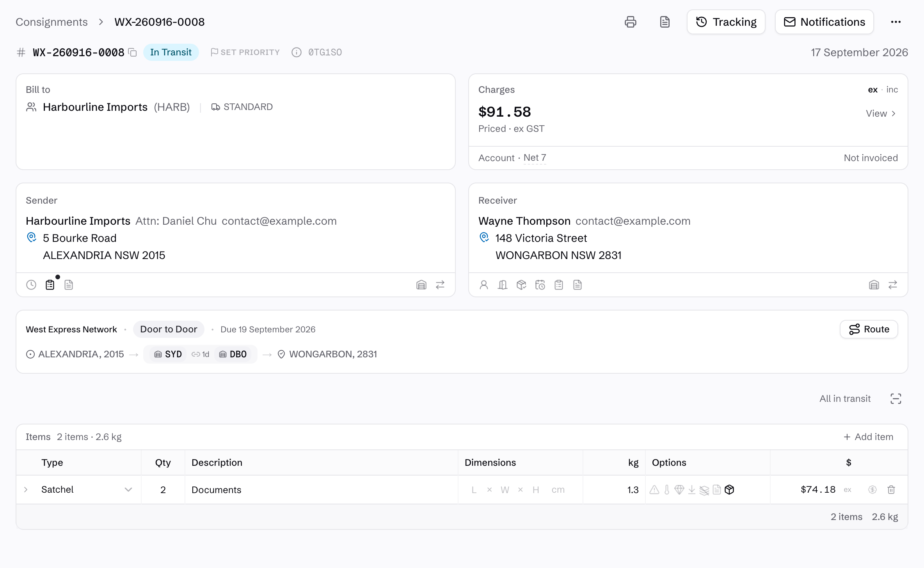Click the Door to Door service badge
Screen dimensions: 924x568
(x=169, y=329)
